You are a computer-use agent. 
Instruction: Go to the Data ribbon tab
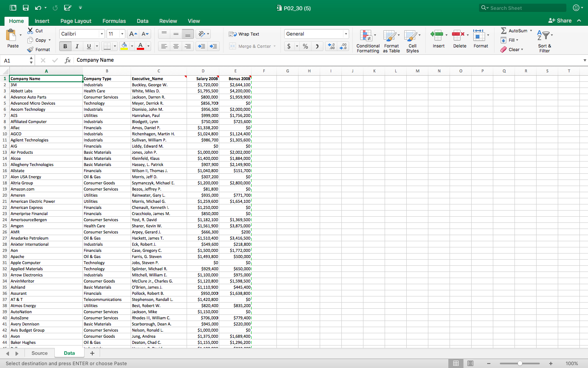pos(143,21)
